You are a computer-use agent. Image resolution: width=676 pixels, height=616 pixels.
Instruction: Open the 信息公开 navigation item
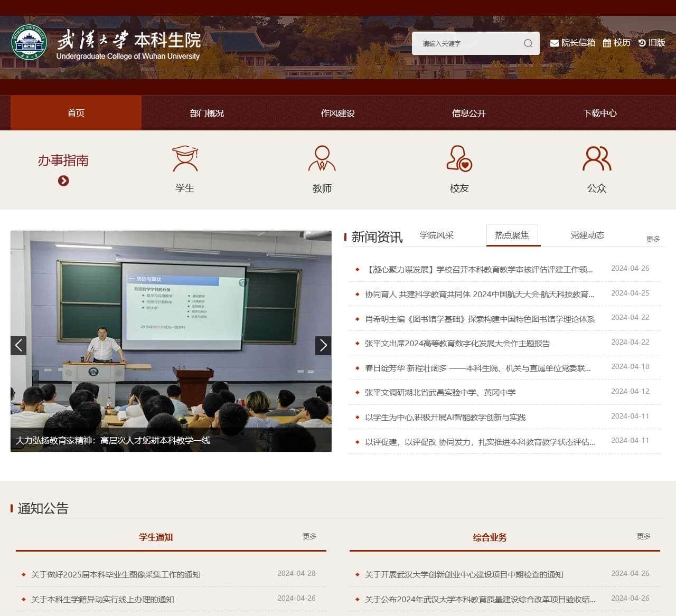pyautogui.click(x=469, y=113)
